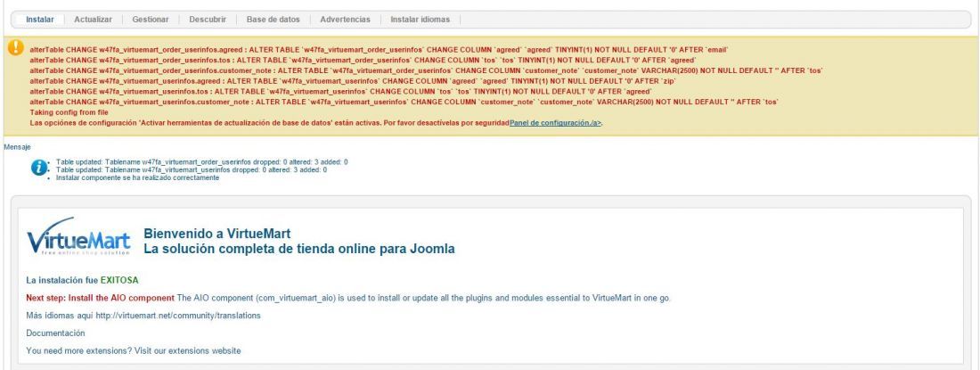
Task: Open the Documentación link
Action: tap(55, 333)
